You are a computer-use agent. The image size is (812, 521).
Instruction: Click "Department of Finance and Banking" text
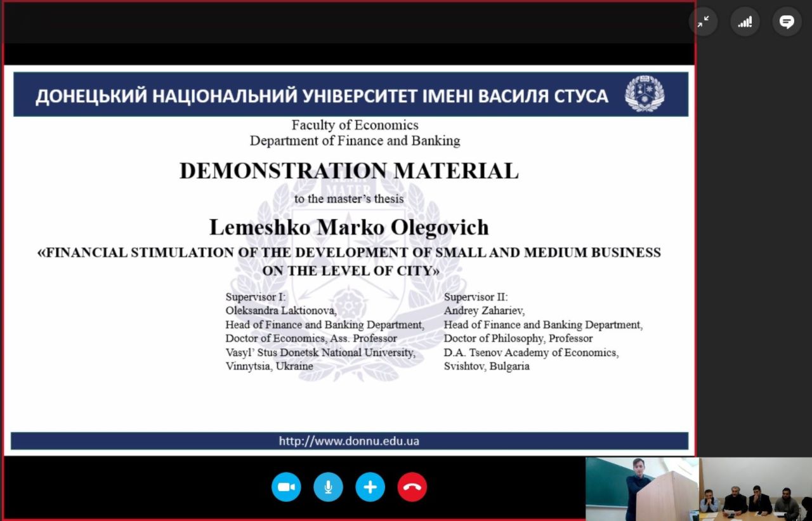[x=355, y=140]
